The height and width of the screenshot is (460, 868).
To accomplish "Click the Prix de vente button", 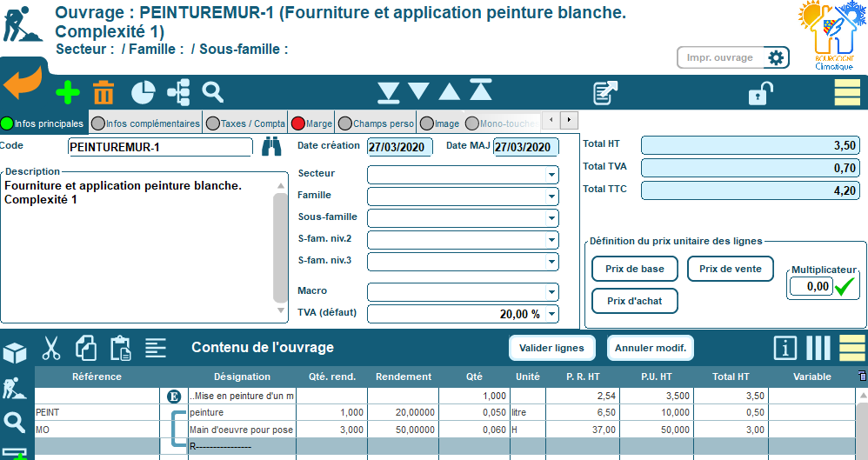I will tap(731, 269).
